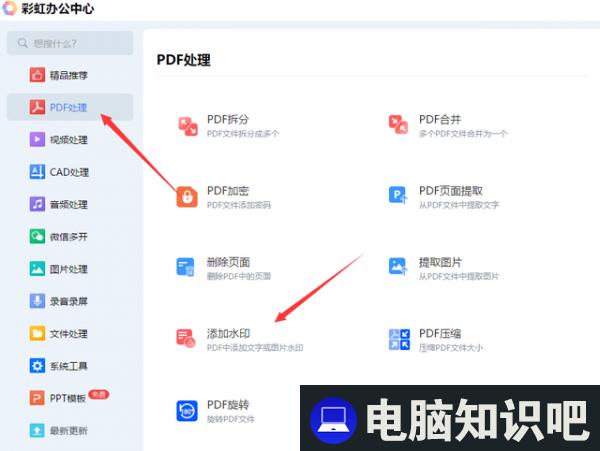Open the PDF页面提取 title link
This screenshot has height=451, width=600.
pos(451,190)
